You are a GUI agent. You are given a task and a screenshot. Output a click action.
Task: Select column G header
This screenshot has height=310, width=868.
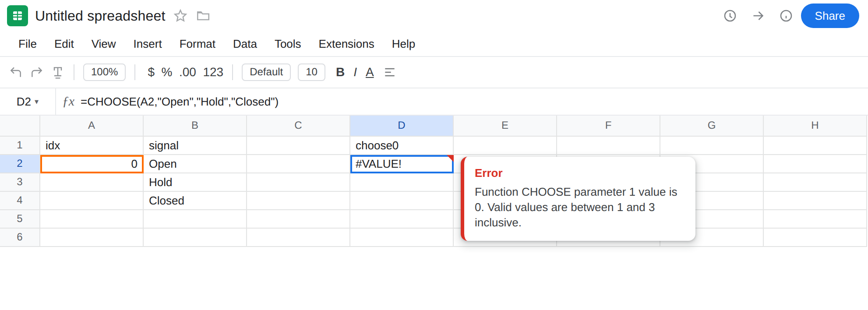712,125
